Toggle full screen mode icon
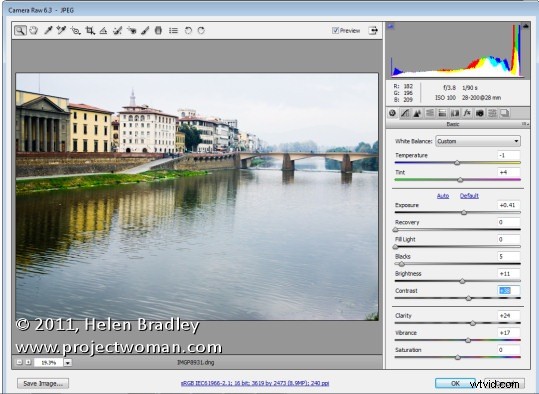 pos(373,31)
